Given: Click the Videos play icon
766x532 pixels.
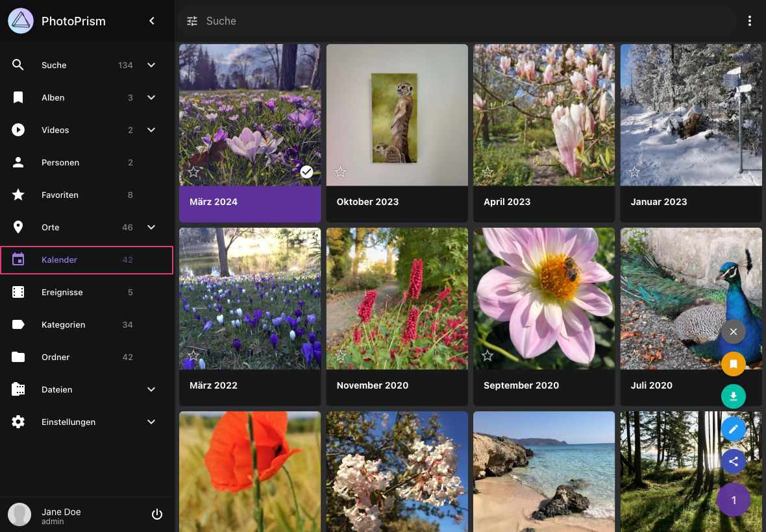Looking at the screenshot, I should 18,130.
